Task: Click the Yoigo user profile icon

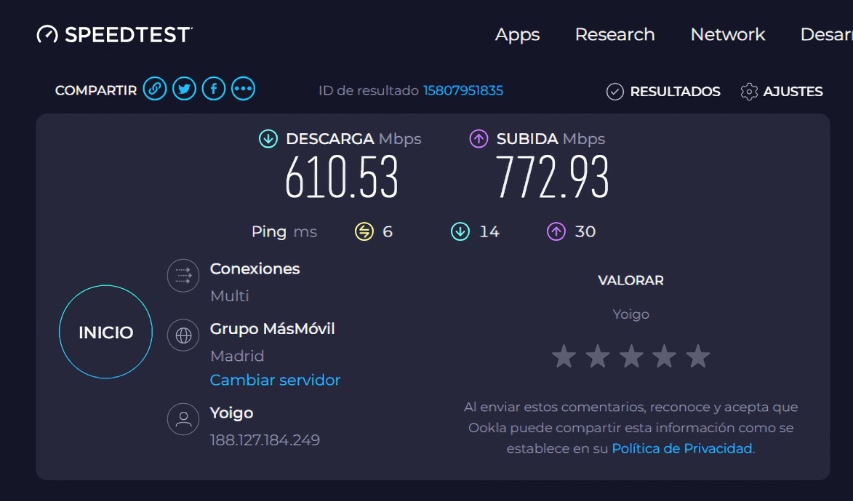Action: pos(183,419)
